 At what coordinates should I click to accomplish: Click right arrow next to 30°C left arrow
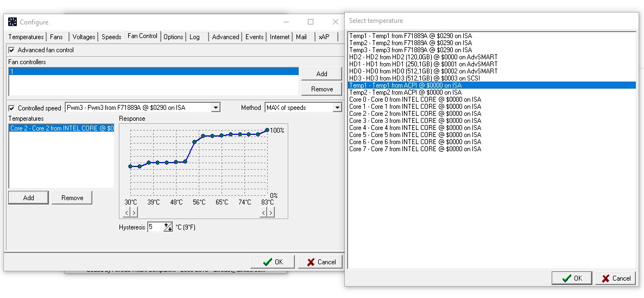134,212
